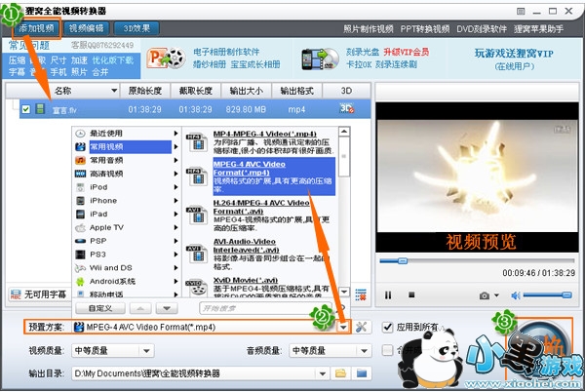Adjust the volume slider
The image size is (585, 392).
(x=548, y=295)
